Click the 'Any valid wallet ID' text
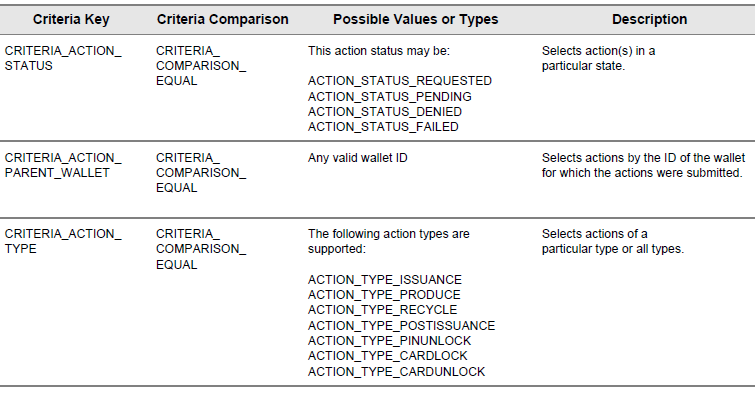The image size is (755, 394). (358, 158)
